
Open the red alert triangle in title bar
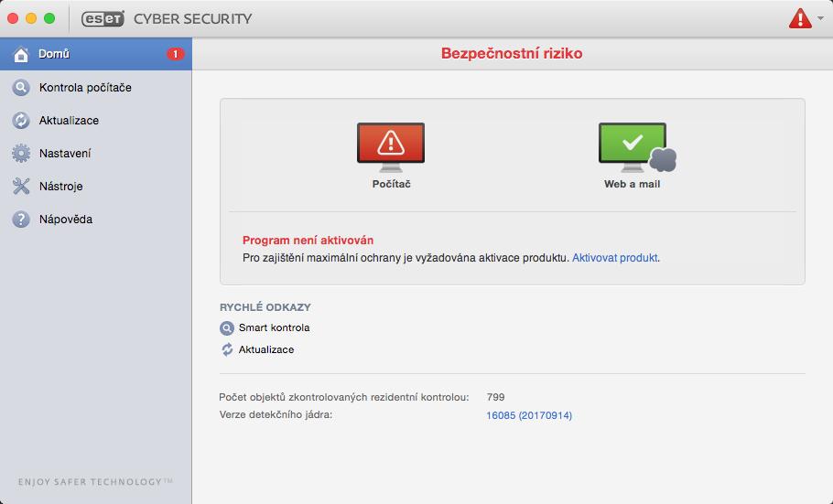[x=799, y=18]
